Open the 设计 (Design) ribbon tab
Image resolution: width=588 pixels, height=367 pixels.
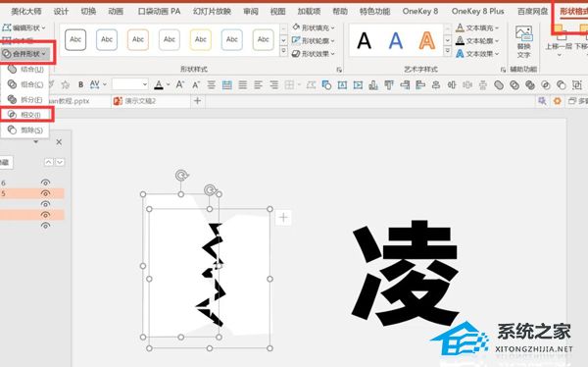pyautogui.click(x=61, y=11)
